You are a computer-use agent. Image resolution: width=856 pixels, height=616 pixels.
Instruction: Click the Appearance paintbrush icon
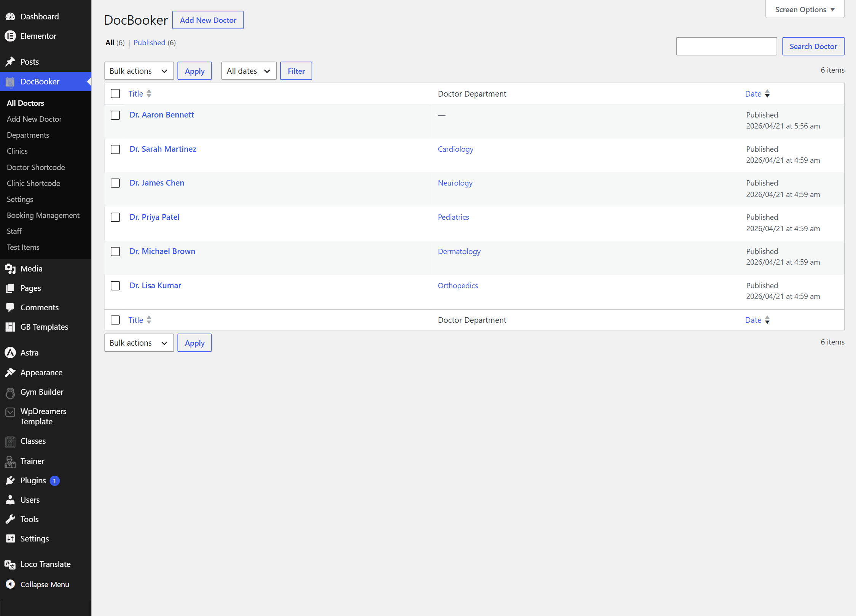pyautogui.click(x=10, y=372)
